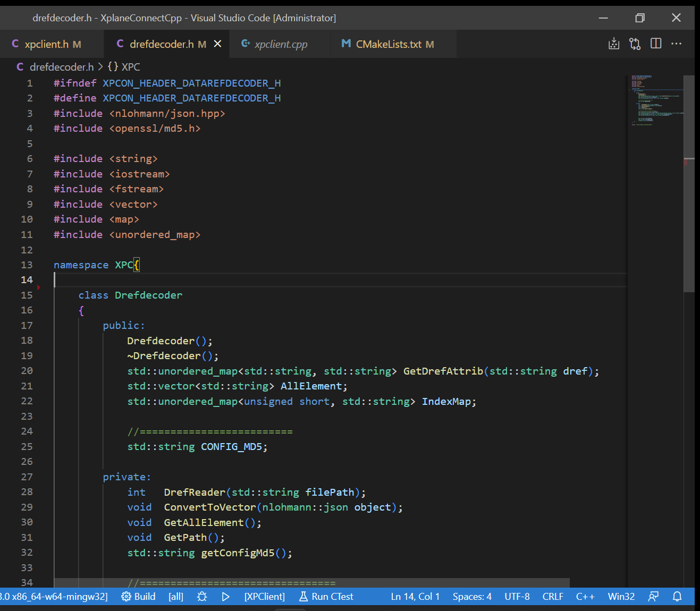Click the CMake Build gear icon
This screenshot has width=700, height=611.
[125, 596]
